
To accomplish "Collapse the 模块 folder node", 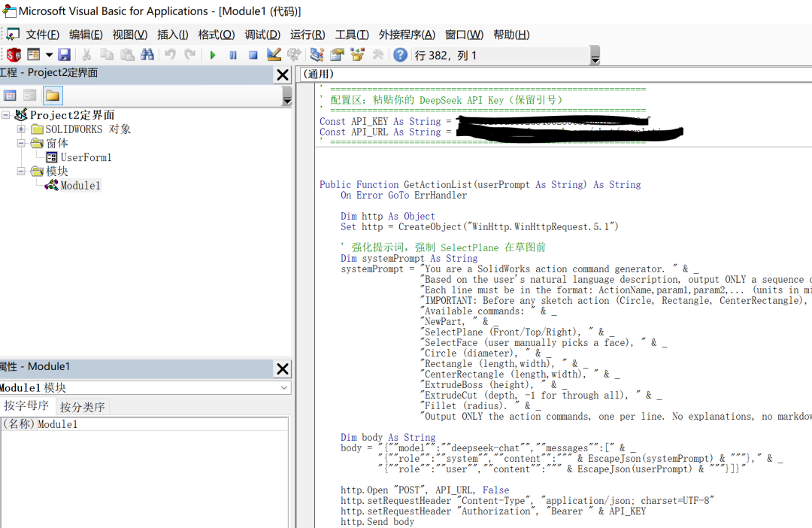I will coord(21,171).
